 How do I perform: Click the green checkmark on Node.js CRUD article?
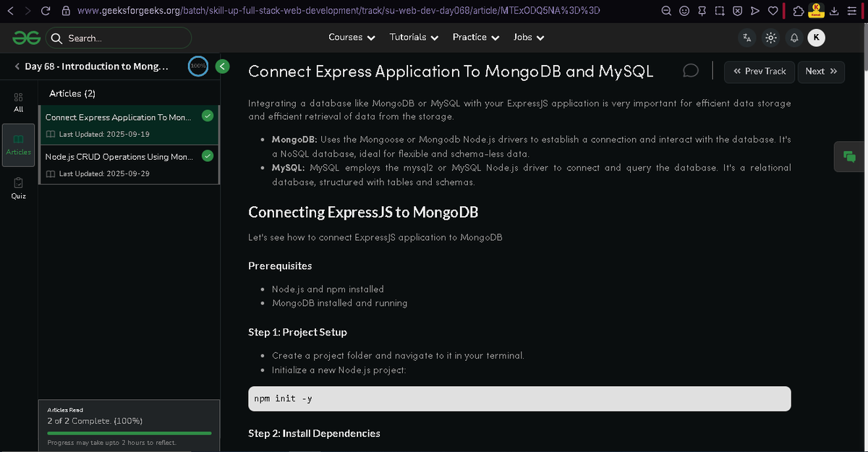pyautogui.click(x=208, y=155)
